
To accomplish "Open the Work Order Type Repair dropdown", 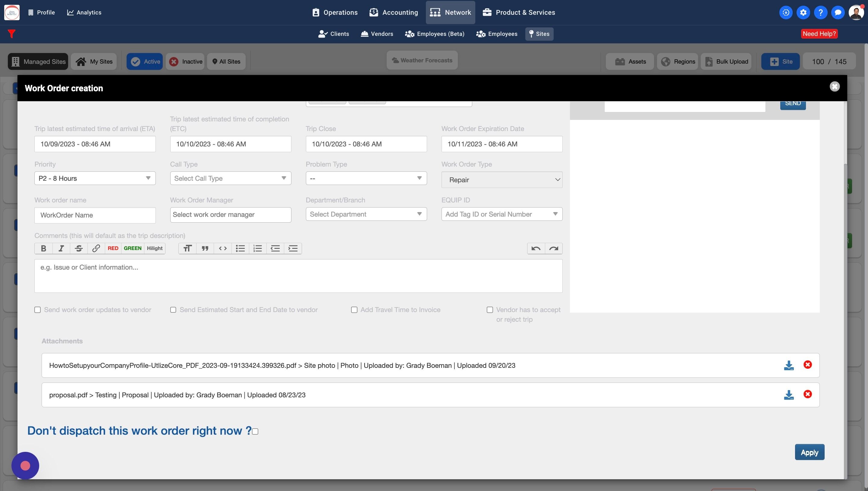I will [502, 180].
